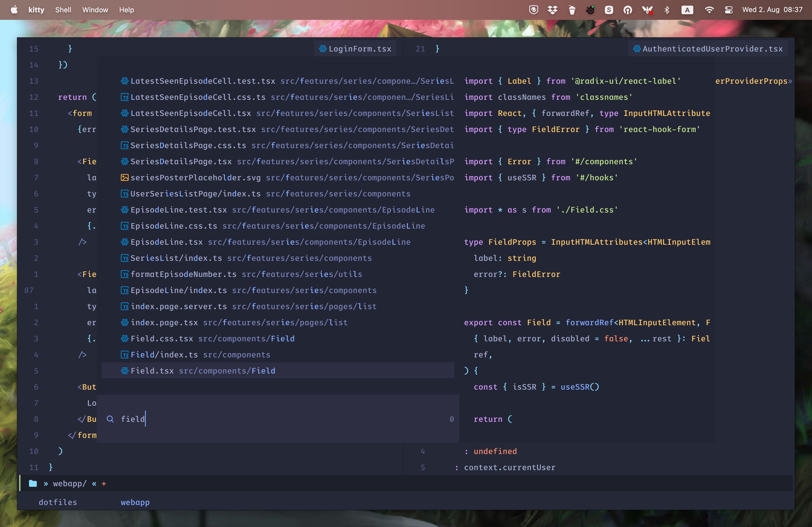Open the keyboard input source menu

687,10
